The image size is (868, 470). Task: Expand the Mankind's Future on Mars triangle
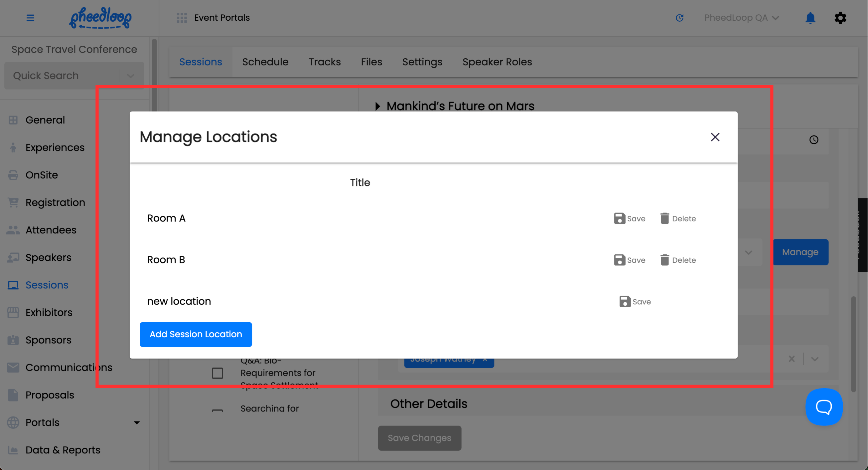pos(377,106)
